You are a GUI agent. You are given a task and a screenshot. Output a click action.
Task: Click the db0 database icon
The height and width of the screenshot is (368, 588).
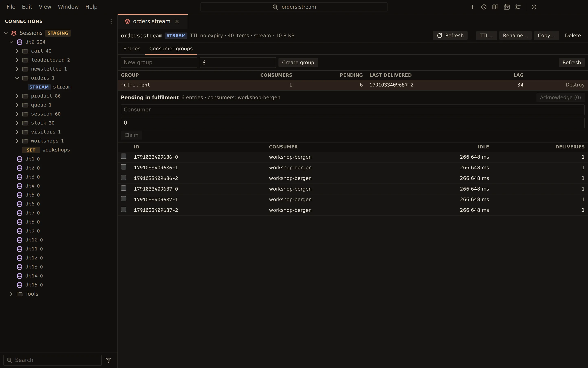(20, 42)
